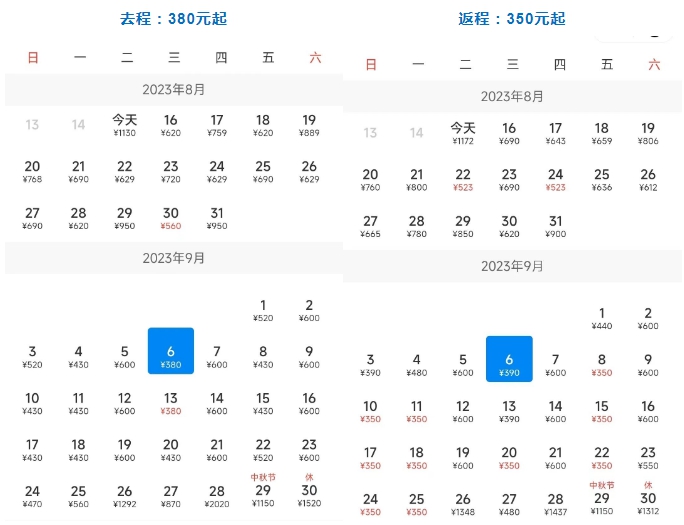Select September 8 return priced ¥350
The width and height of the screenshot is (684, 525).
[601, 365]
